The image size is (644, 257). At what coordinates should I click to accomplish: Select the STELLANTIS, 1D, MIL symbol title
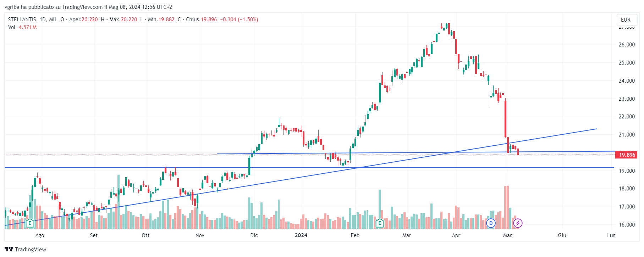[x=33, y=19]
